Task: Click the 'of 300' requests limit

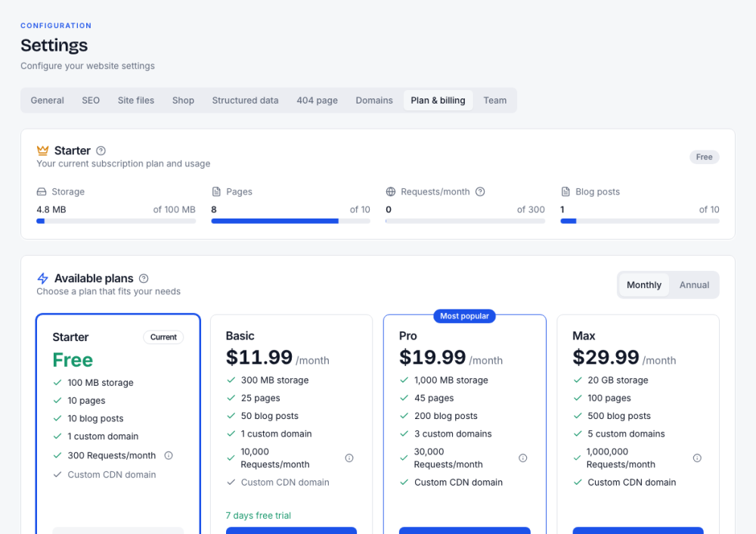Action: point(531,210)
